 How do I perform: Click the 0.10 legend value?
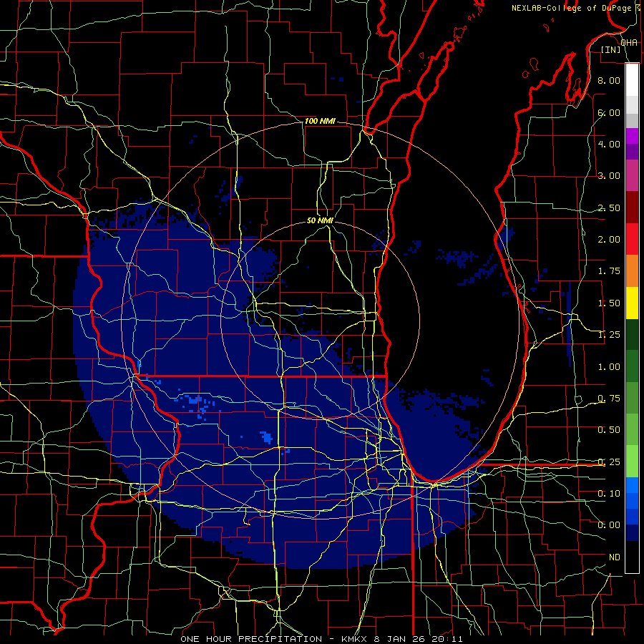609,494
